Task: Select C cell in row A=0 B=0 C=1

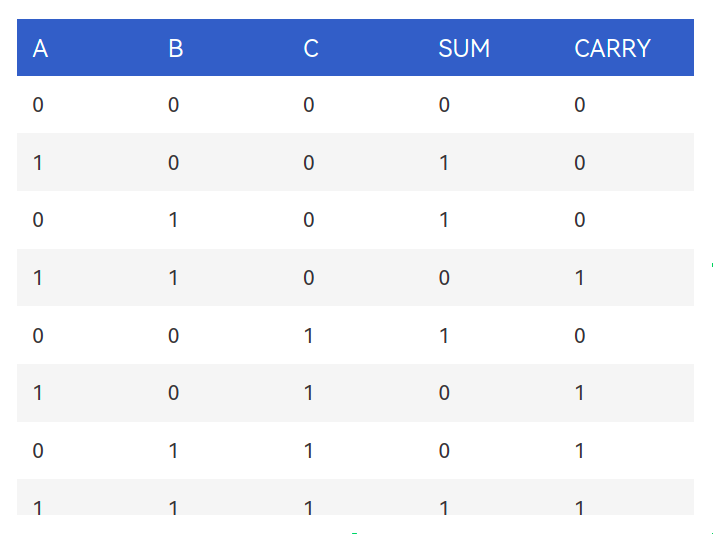Action: [x=308, y=336]
